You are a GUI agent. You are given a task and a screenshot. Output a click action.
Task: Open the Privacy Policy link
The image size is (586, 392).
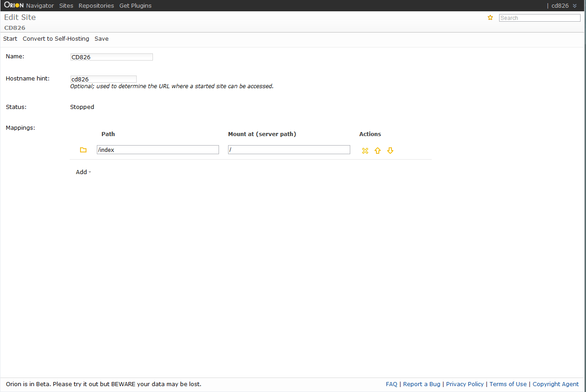point(465,384)
